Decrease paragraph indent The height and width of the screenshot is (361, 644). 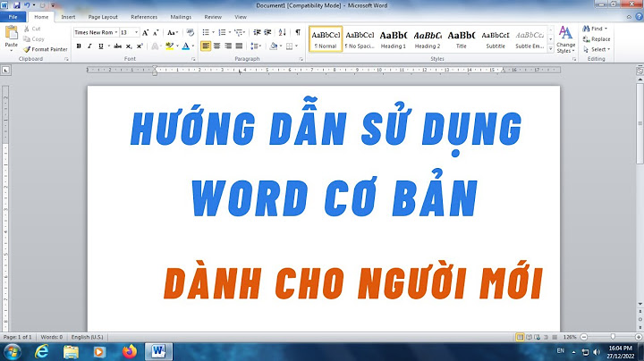pos(257,32)
